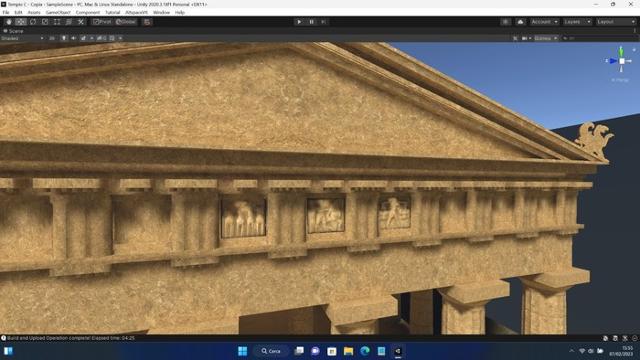Open the Account dropdown
The width and height of the screenshot is (640, 360).
[544, 22]
